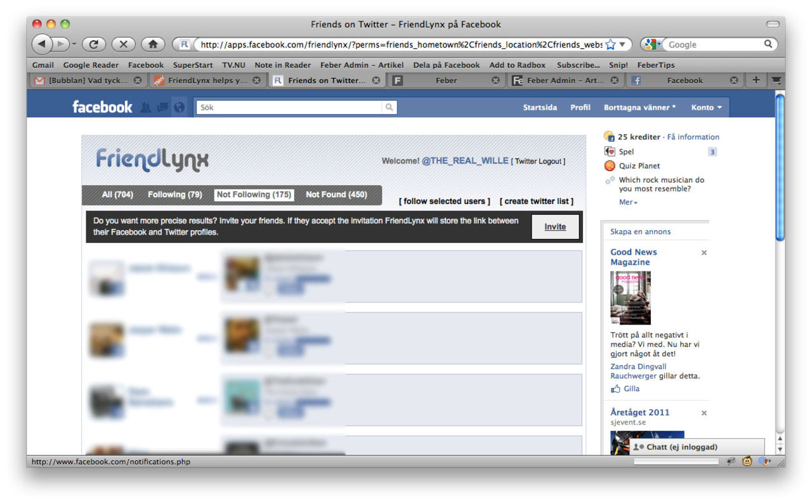812x504 pixels.
Task: Expand the Konto account menu
Action: (707, 107)
